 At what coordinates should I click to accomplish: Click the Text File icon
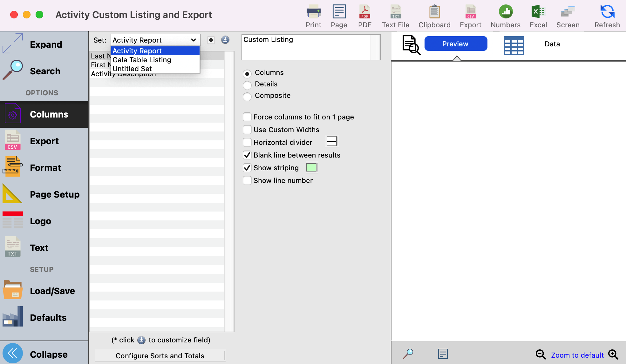[x=395, y=12]
